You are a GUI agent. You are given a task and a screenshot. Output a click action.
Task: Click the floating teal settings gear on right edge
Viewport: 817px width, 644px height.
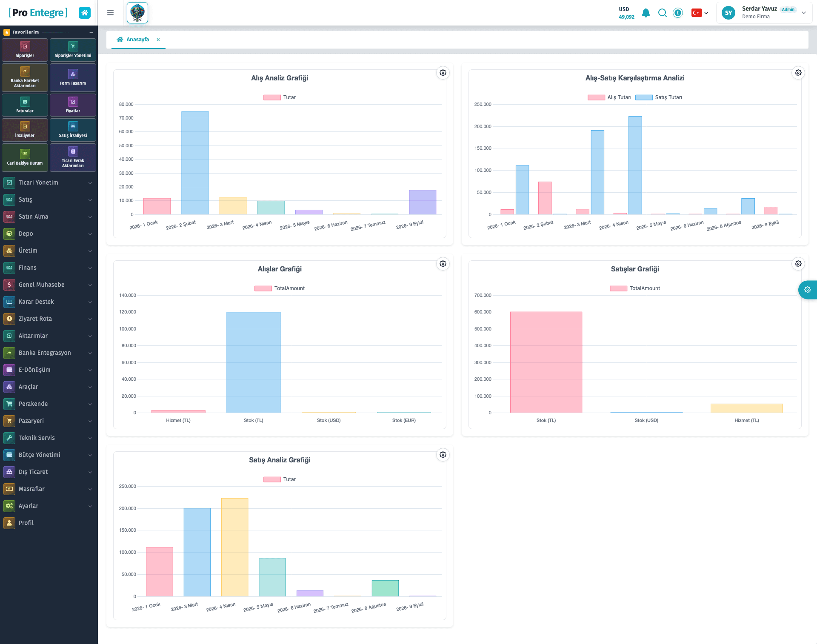pos(808,290)
